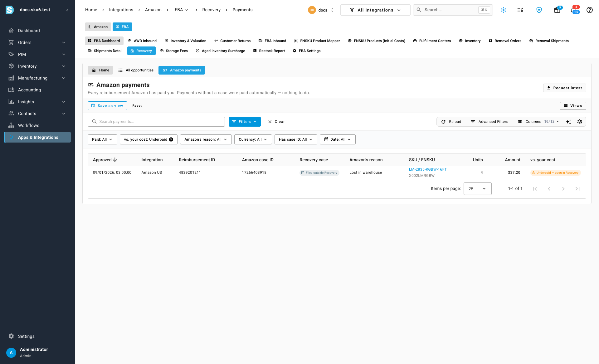Open the help question mark icon

(x=589, y=10)
